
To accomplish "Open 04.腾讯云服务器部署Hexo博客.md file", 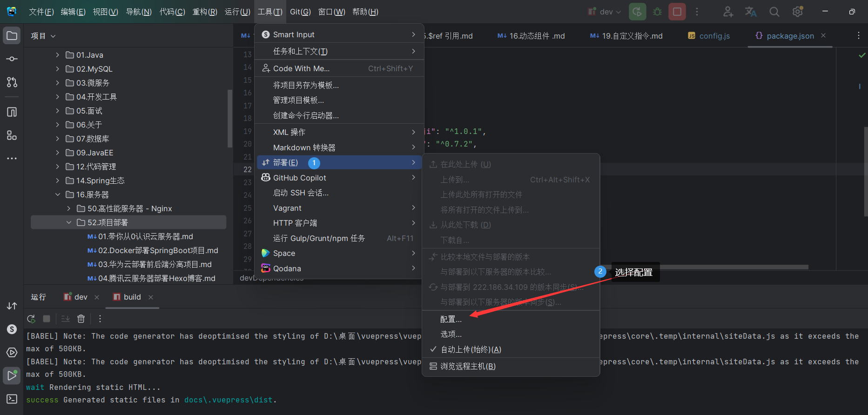I will [151, 278].
